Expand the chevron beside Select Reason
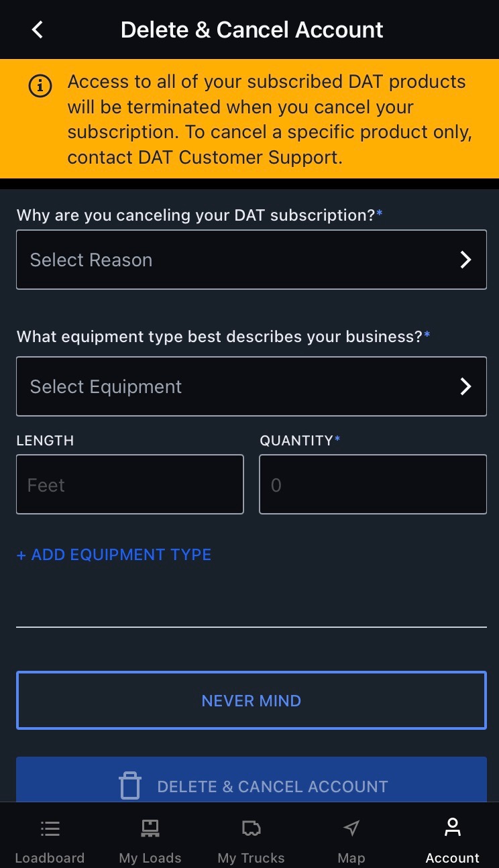 tap(465, 260)
